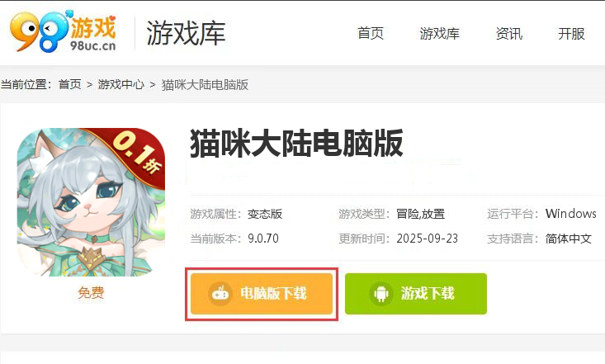Click the 免费 label under the icon

(91, 292)
